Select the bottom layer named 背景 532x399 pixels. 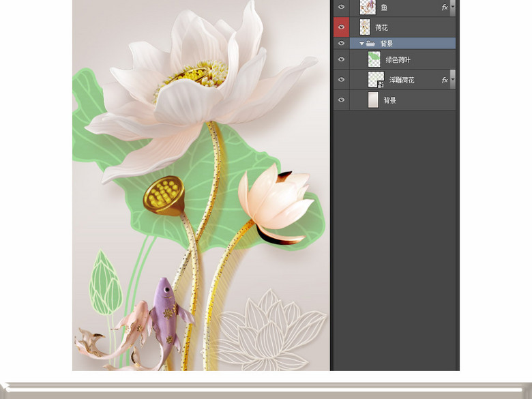(x=390, y=100)
